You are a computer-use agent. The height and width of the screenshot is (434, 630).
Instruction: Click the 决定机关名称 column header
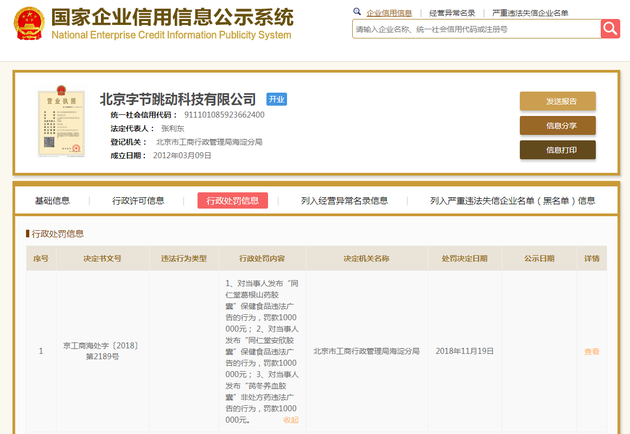click(x=366, y=258)
